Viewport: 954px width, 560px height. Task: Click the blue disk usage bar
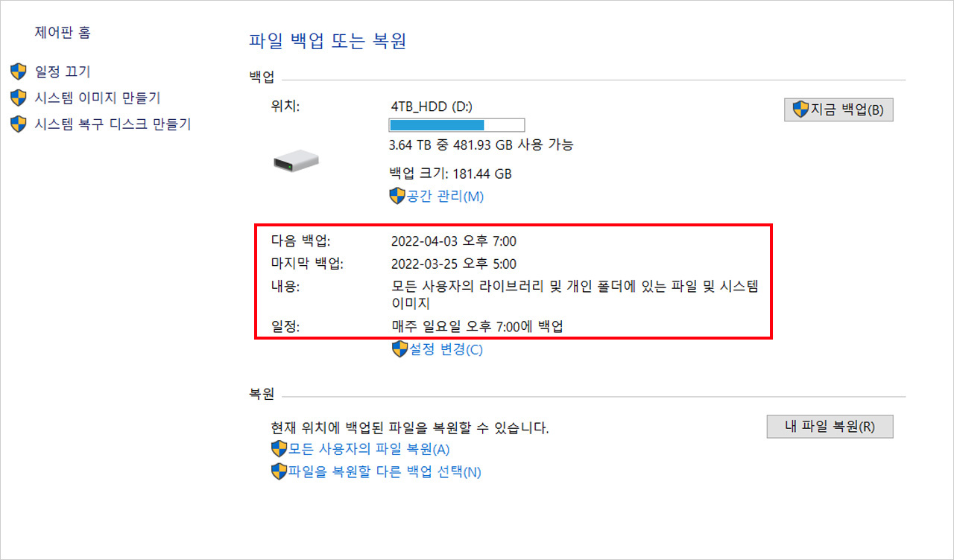(456, 125)
